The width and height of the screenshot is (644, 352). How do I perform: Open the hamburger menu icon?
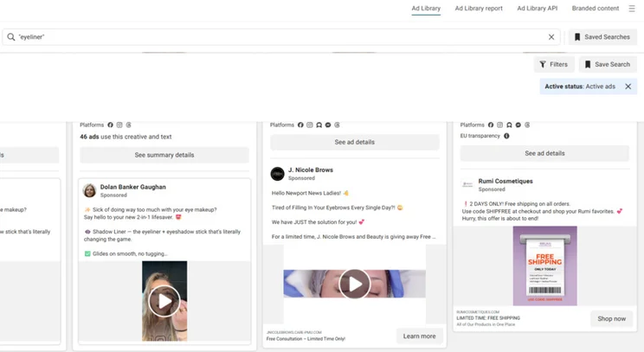[632, 8]
